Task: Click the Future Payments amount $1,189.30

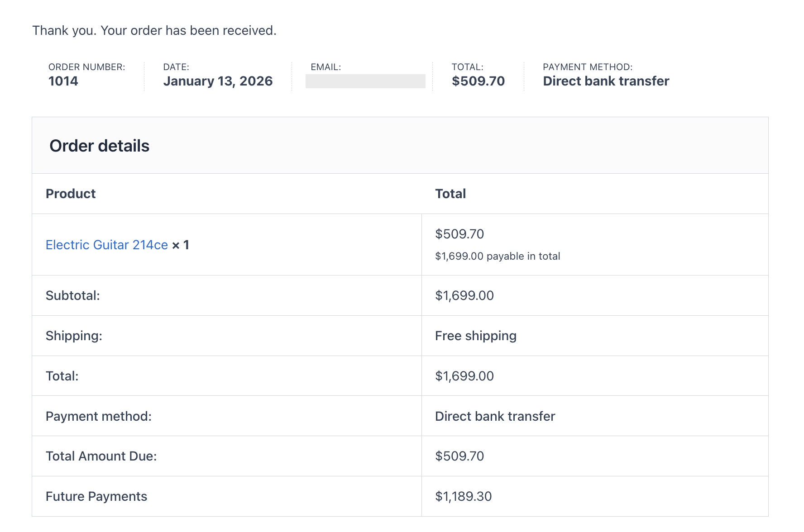Action: pyautogui.click(x=464, y=496)
